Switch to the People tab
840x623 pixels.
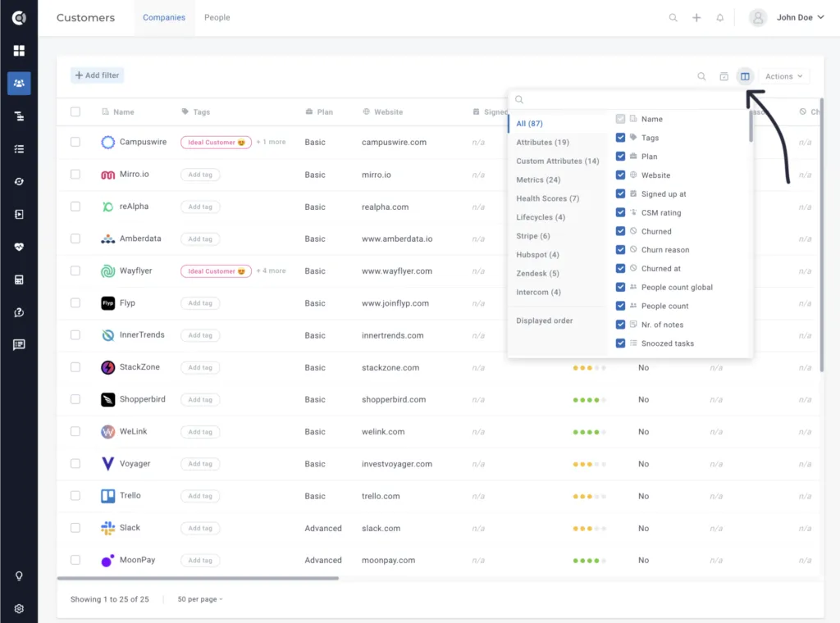(x=217, y=18)
